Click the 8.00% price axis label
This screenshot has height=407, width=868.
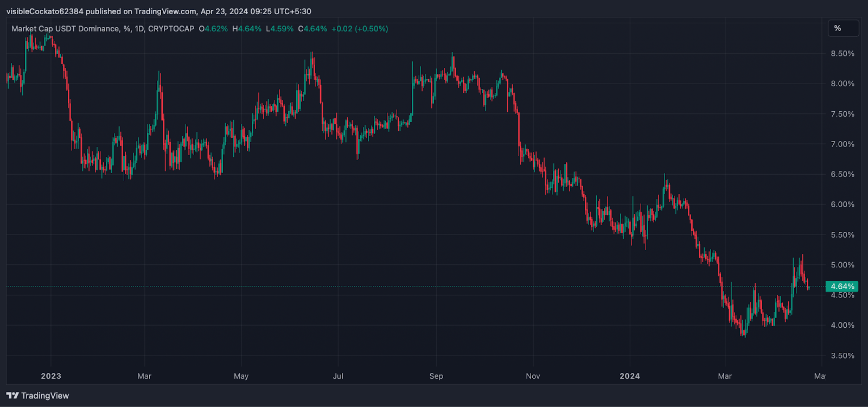pos(843,84)
